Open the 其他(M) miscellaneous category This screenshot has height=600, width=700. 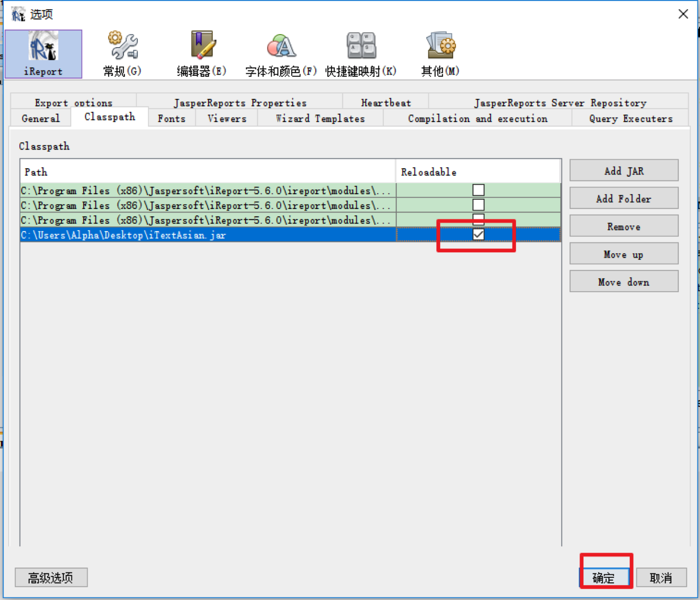point(440,54)
